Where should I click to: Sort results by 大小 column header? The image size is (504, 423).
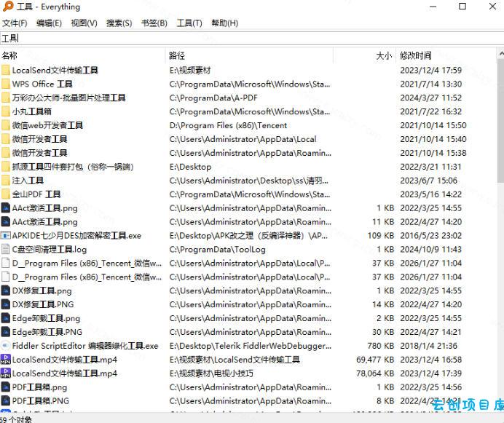pyautogui.click(x=364, y=55)
